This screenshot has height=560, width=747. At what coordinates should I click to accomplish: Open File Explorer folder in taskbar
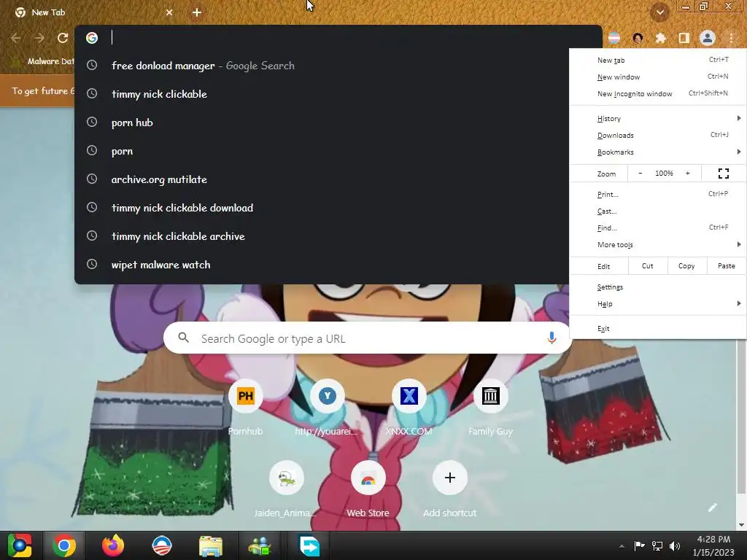click(x=211, y=545)
